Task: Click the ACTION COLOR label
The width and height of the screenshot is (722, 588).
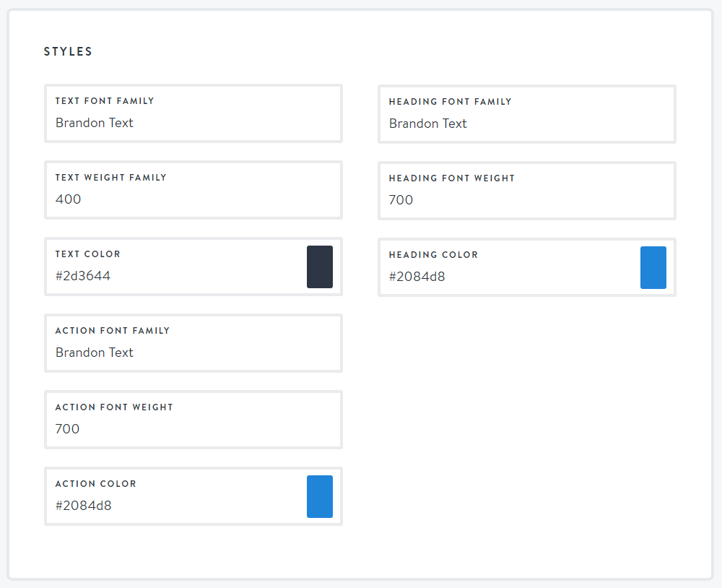Action: (x=96, y=484)
